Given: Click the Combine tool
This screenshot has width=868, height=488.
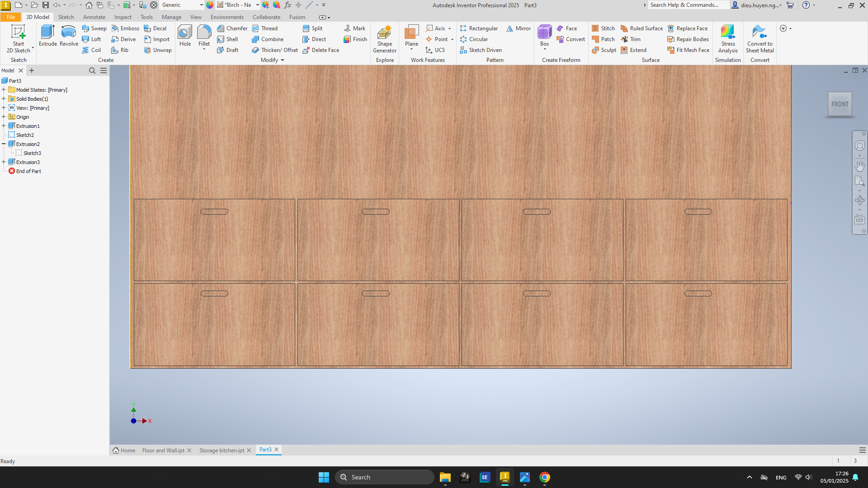Looking at the screenshot, I should tap(268, 39).
